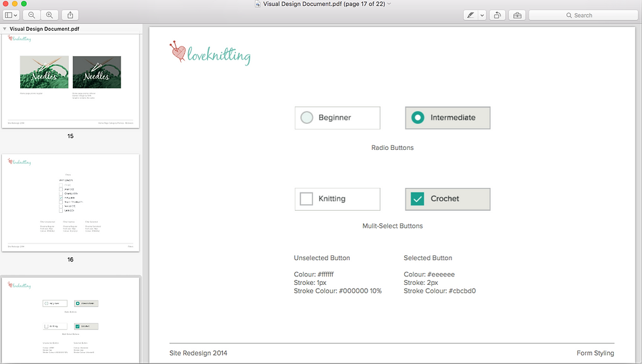
Task: Collapse the Visual Design Document.pdf sidebar triangle
Action: 5,29
